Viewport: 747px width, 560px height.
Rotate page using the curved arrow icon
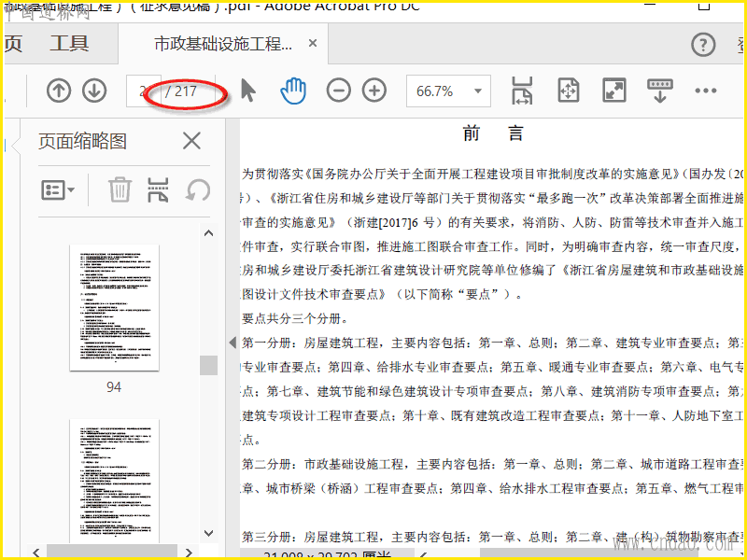[198, 189]
